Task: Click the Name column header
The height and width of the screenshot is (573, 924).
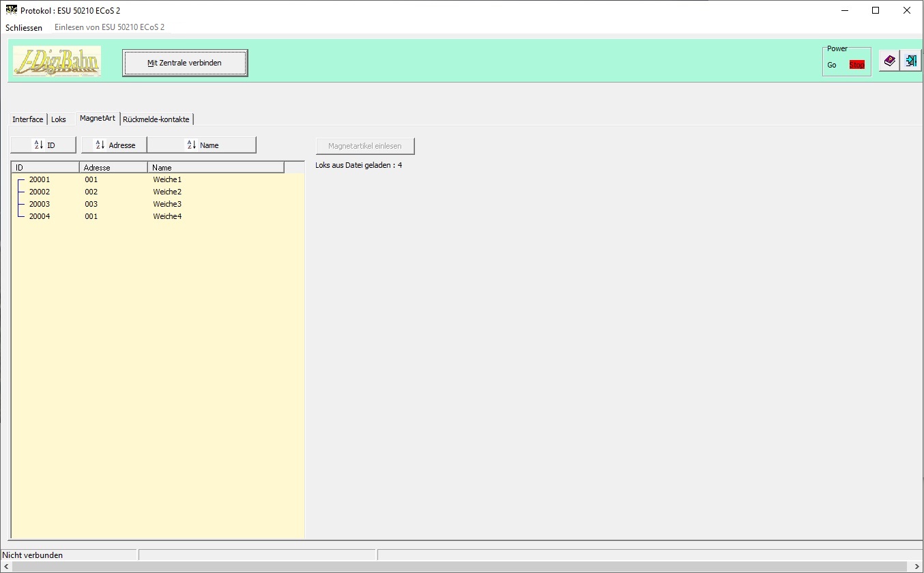Action: coord(216,167)
